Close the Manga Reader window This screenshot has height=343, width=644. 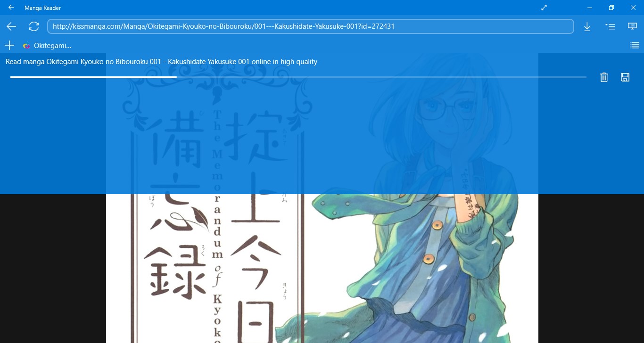(633, 8)
